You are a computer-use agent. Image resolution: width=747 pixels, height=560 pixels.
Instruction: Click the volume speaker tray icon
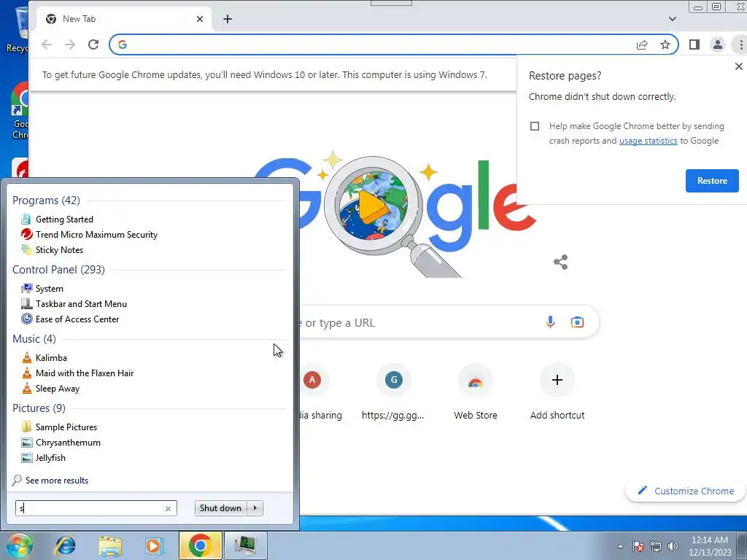coord(673,546)
